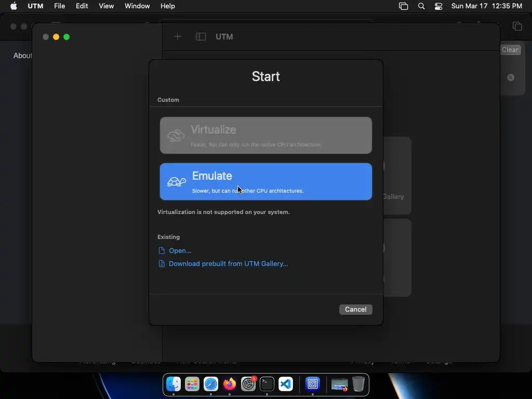
Task: Click the UTM title in toolbar
Action: tap(224, 37)
